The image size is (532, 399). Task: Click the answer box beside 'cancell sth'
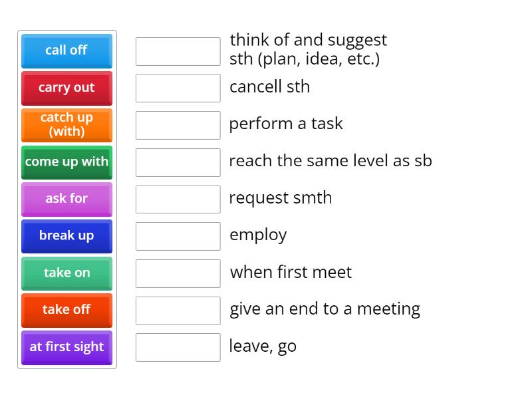click(178, 87)
